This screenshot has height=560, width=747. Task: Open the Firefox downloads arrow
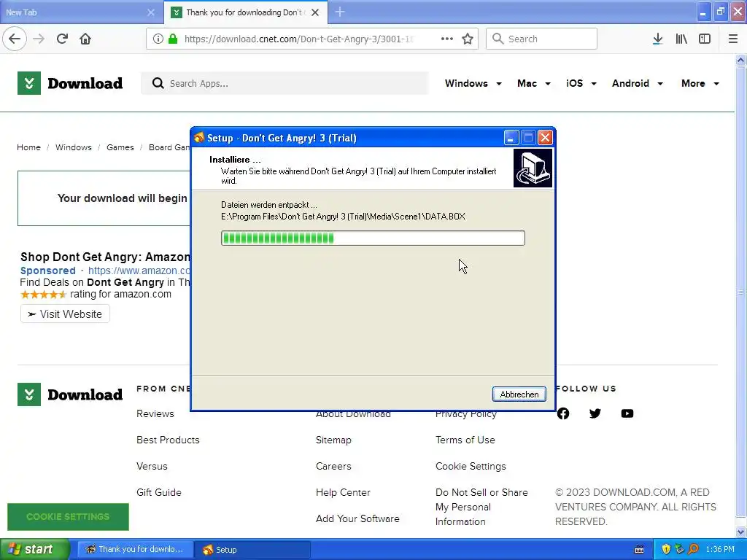pos(657,39)
